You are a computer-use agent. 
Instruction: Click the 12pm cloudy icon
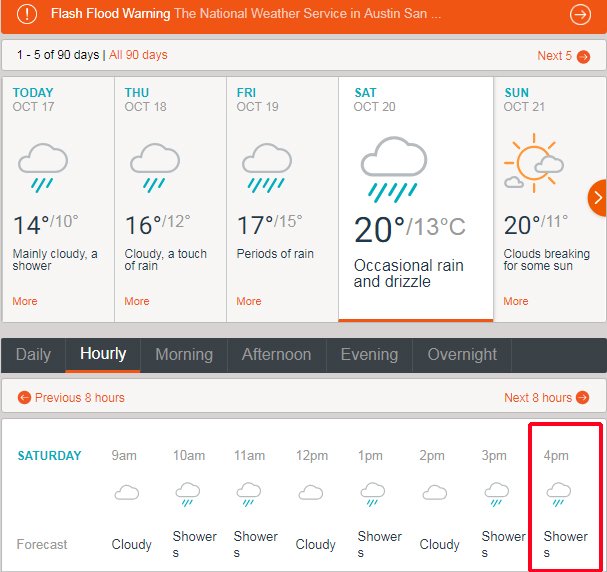(x=311, y=492)
